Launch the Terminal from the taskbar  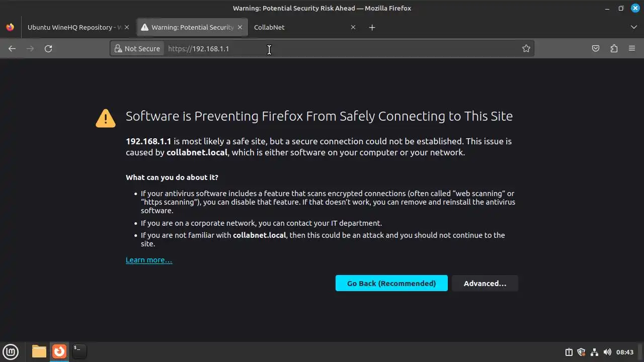79,351
